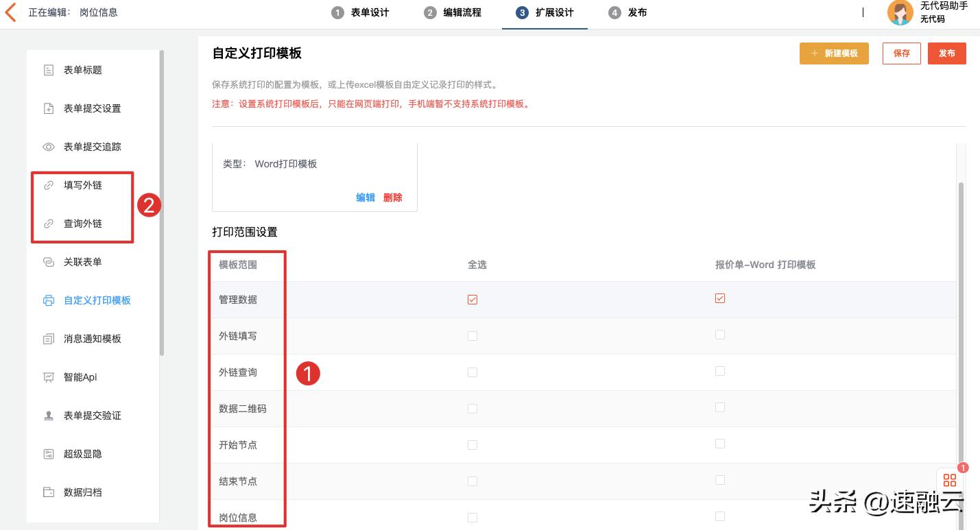Open 表单提交设置 in the sidebar
980x530 pixels.
click(93, 108)
